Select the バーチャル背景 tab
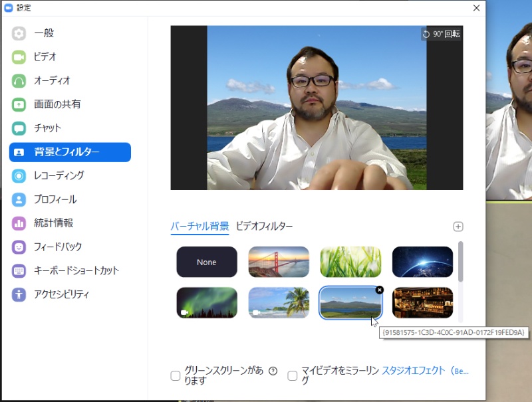This screenshot has height=402, width=532. [199, 227]
